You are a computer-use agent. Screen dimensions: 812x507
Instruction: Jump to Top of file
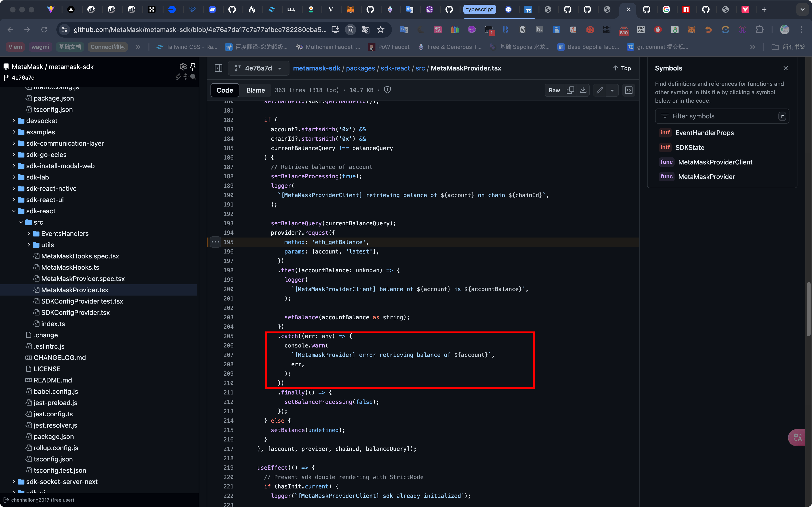pos(622,68)
